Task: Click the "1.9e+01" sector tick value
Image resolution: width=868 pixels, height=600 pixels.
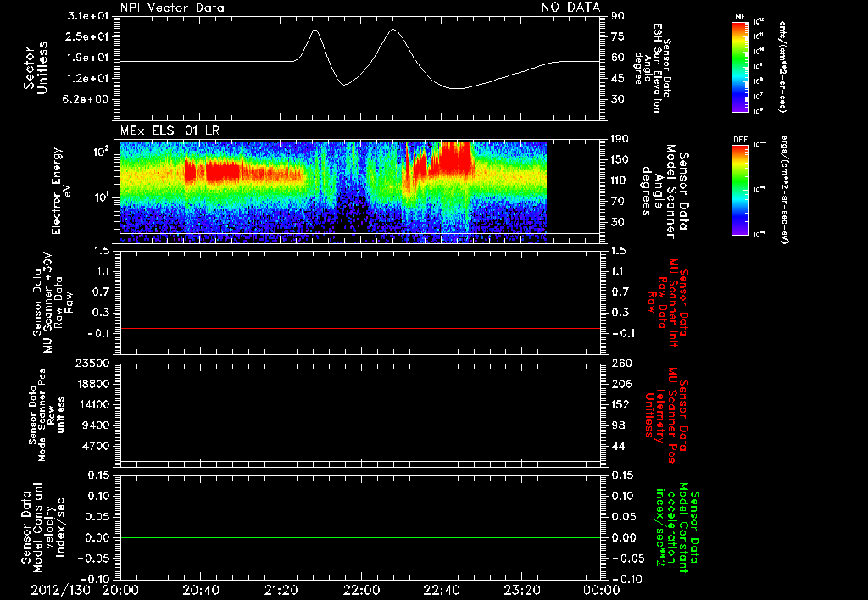Action: click(88, 58)
